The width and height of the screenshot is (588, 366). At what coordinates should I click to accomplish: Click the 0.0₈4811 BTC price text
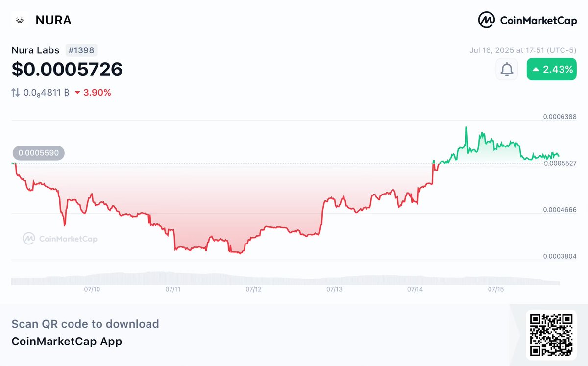[x=46, y=92]
